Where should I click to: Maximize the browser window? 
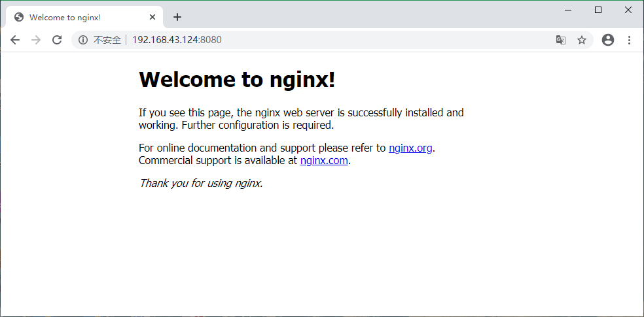pos(598,10)
